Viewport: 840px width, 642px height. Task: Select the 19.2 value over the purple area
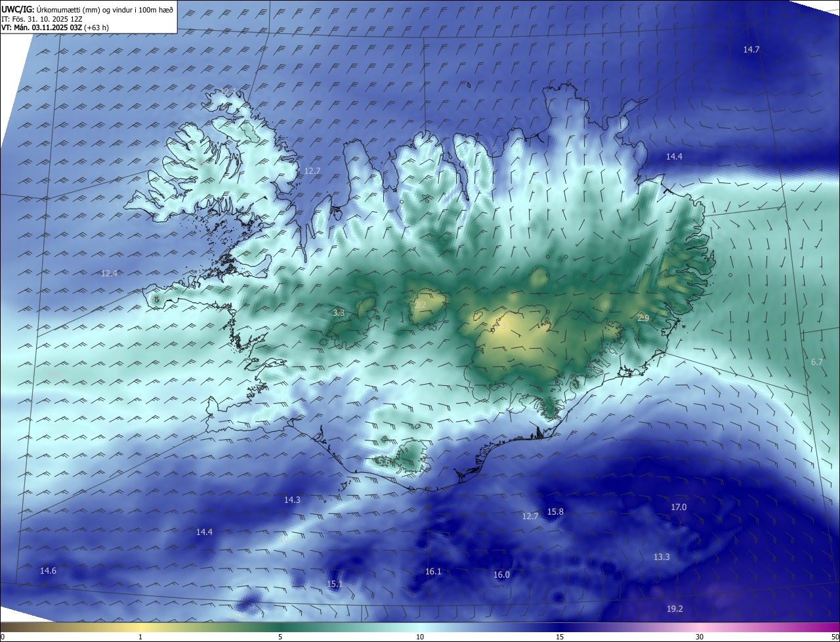(x=675, y=609)
